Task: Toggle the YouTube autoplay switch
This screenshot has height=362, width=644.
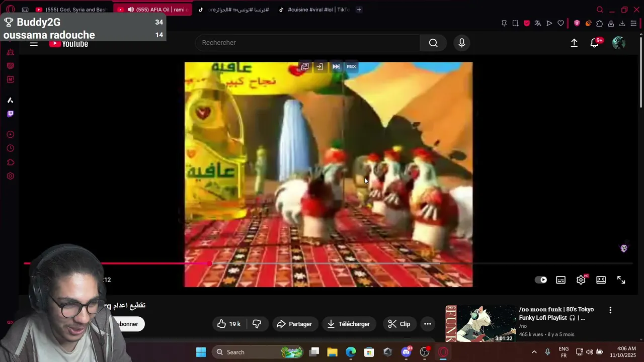Action: coord(541,280)
